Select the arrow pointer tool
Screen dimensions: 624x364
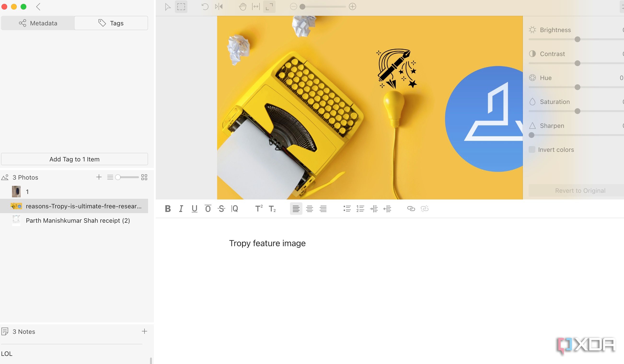[168, 7]
